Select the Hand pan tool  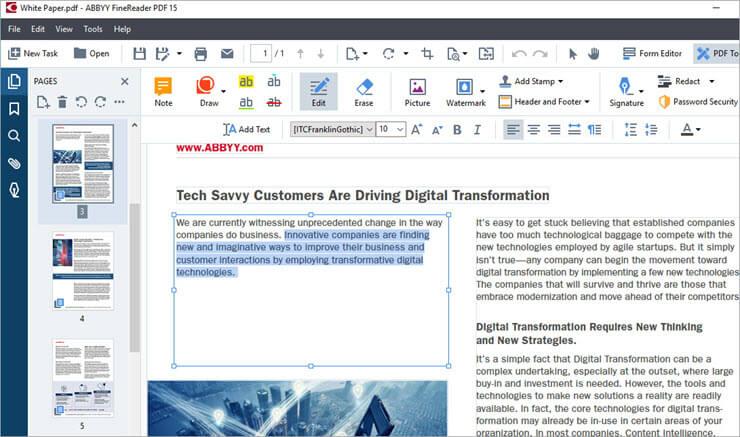tap(594, 54)
